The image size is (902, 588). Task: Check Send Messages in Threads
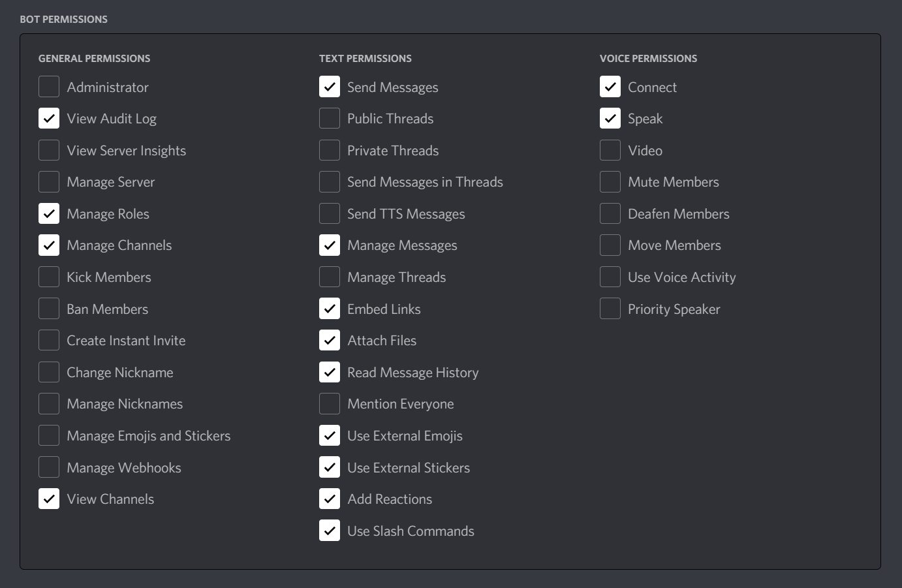coord(330,181)
